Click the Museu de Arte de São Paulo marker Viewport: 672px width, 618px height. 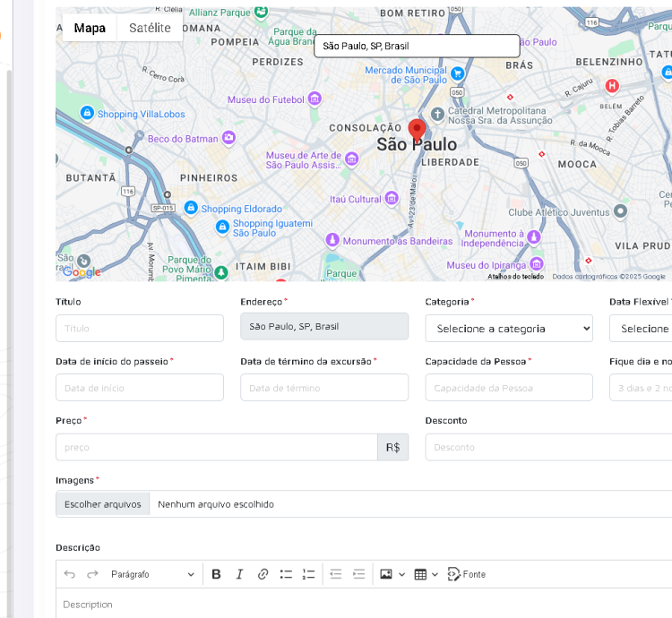click(x=352, y=159)
